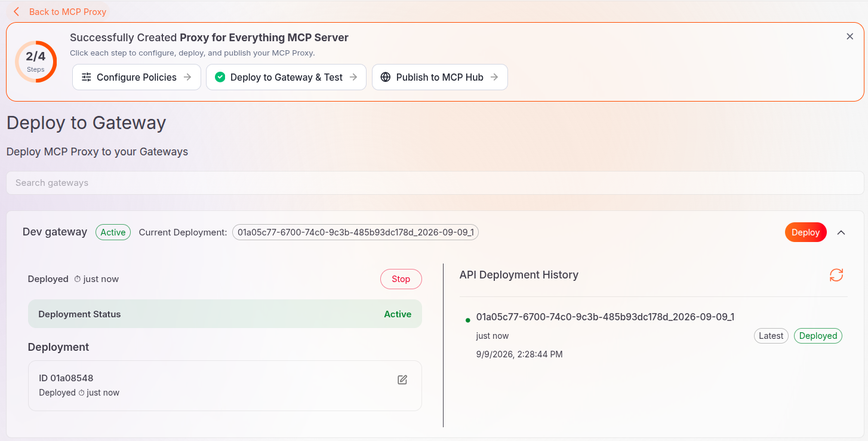The height and width of the screenshot is (441, 868).
Task: Click clock icon beside Deployed just now
Action: coord(77,279)
